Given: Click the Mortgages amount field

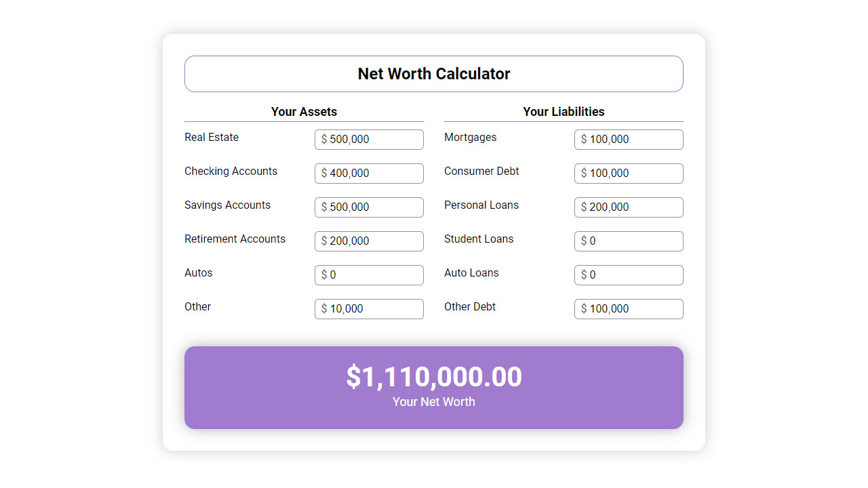Looking at the screenshot, I should [629, 140].
